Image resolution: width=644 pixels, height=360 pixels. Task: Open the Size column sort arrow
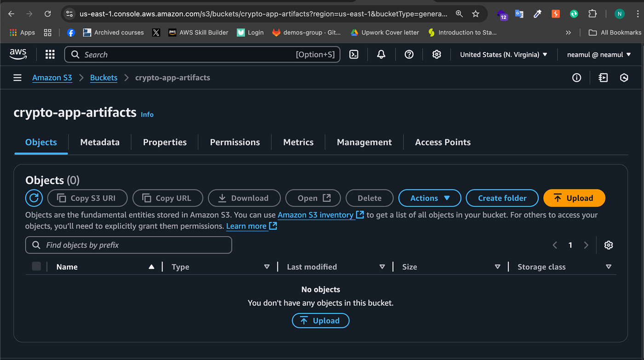(x=497, y=267)
